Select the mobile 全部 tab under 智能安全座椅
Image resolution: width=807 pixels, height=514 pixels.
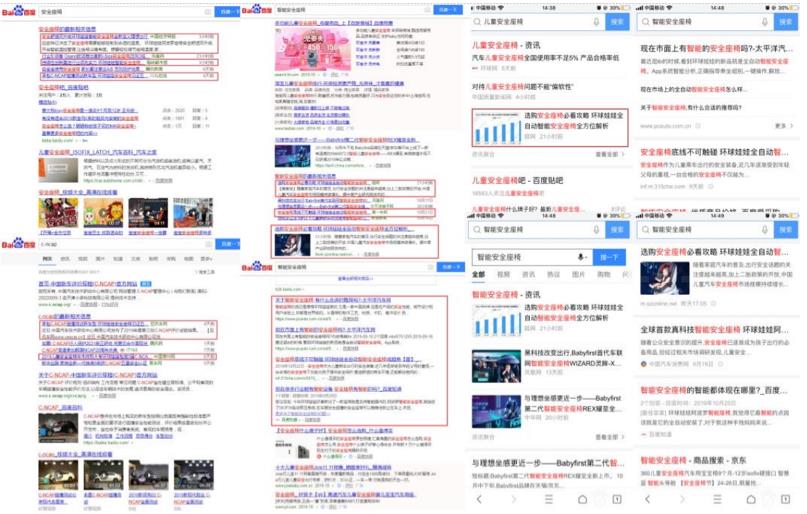point(479,274)
